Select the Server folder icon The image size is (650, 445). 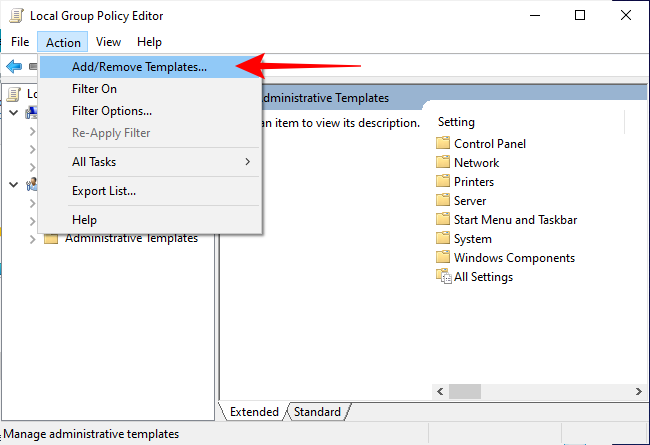[x=443, y=200]
